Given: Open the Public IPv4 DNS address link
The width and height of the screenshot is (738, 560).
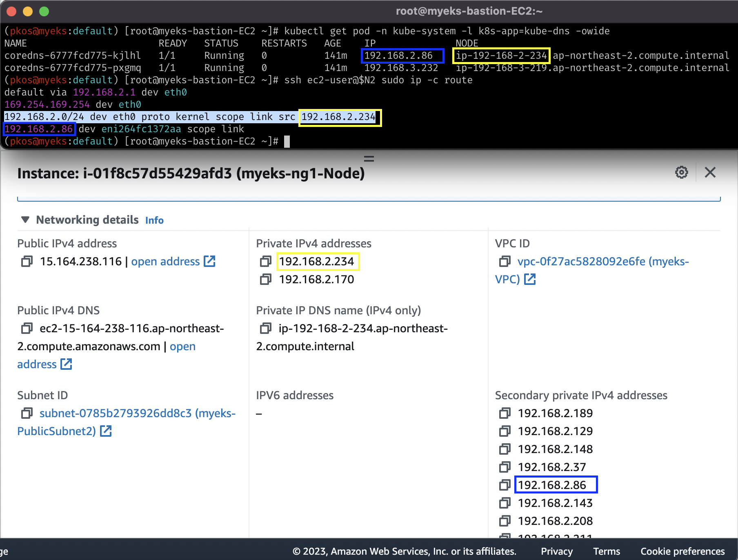Looking at the screenshot, I should click(x=182, y=347).
